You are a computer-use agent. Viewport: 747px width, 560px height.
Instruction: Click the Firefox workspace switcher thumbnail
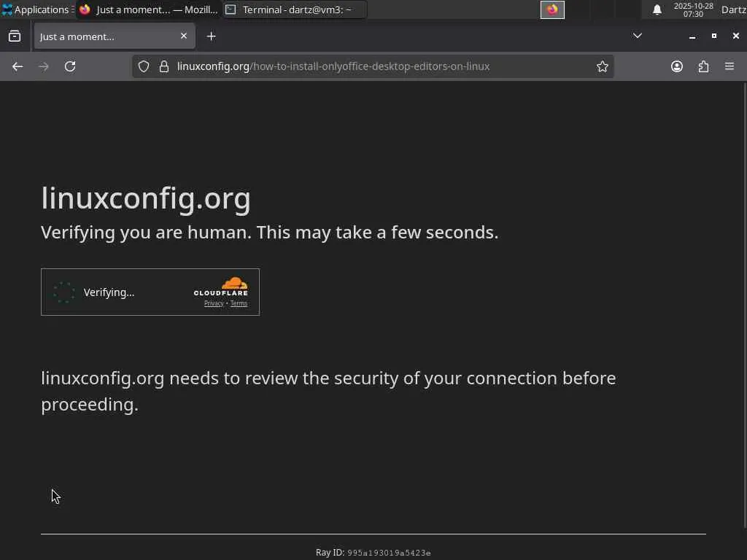click(552, 9)
